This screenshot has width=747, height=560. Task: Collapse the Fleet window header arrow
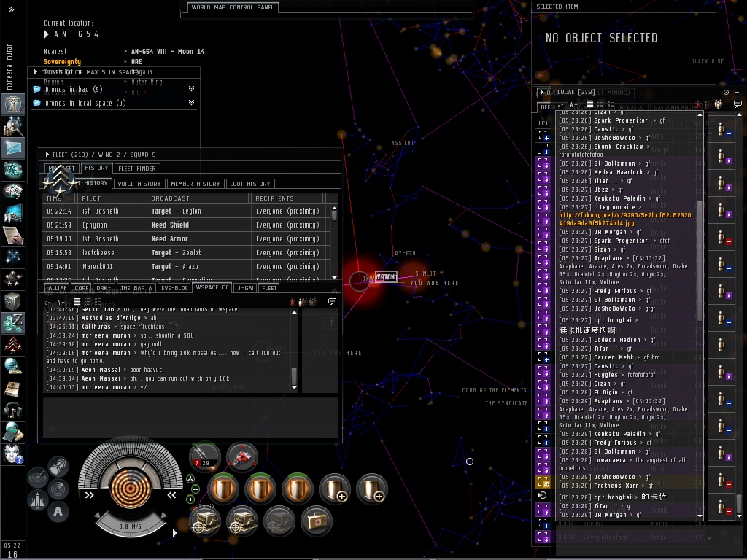pyautogui.click(x=47, y=155)
